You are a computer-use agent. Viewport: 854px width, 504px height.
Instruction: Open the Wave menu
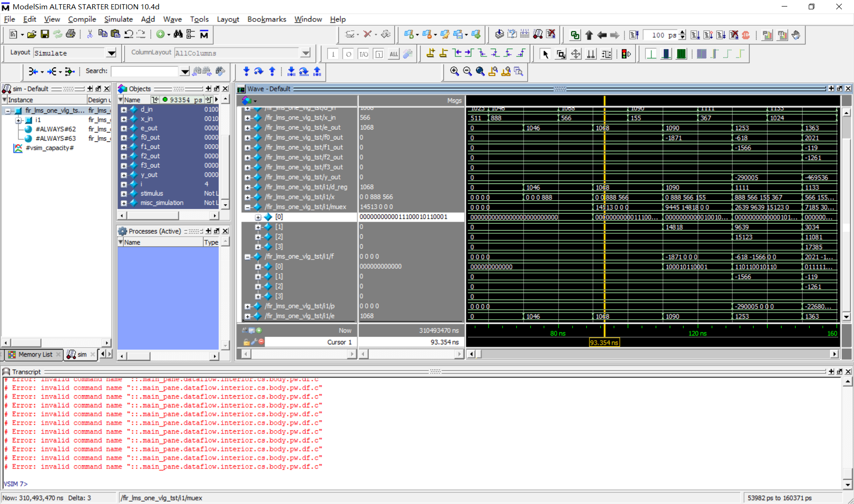pyautogui.click(x=172, y=19)
